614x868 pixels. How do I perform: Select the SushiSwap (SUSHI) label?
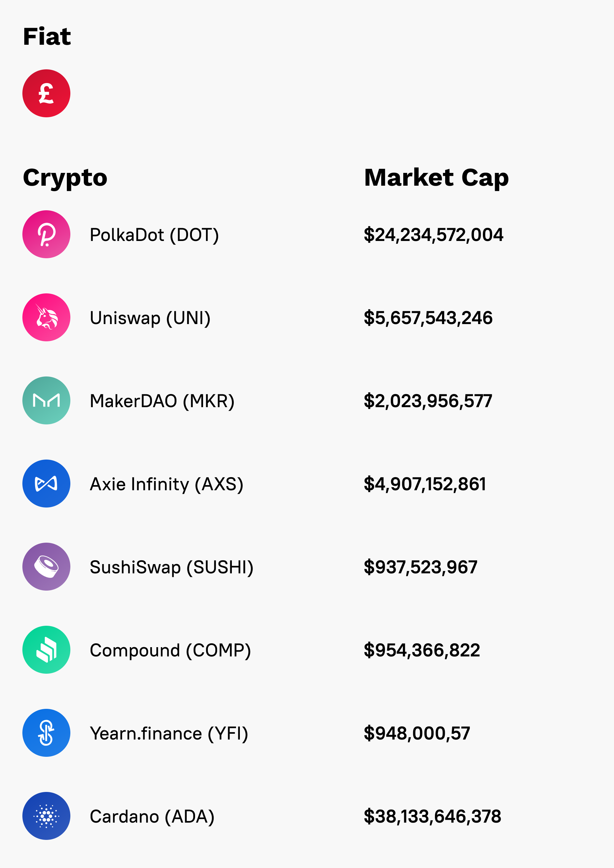(x=172, y=568)
